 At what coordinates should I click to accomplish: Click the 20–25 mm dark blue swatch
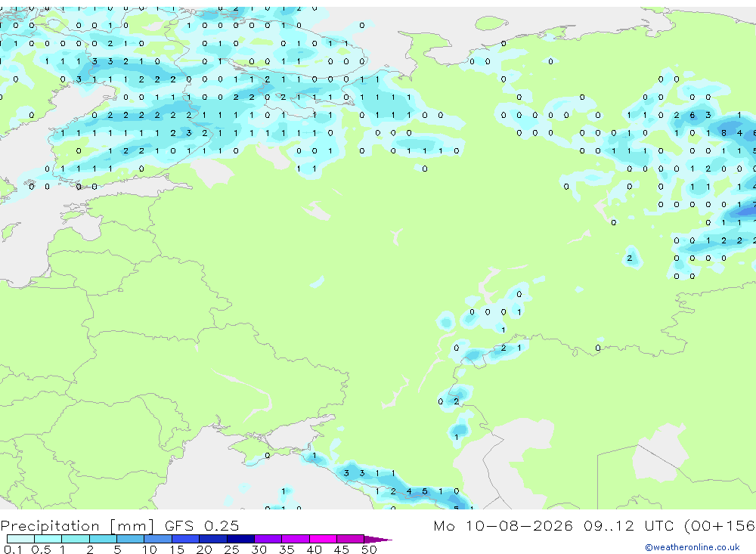coord(213,539)
